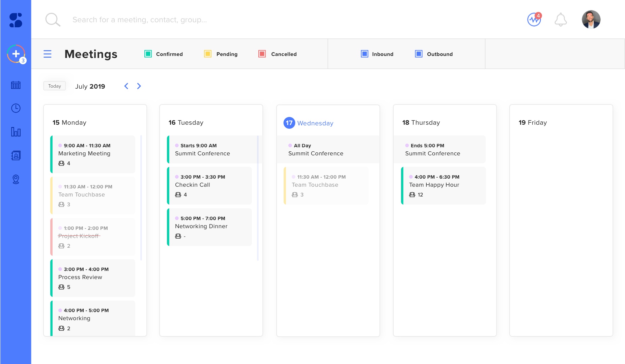Open the cancelled Project Kickoff card
The width and height of the screenshot is (625, 364).
point(93,237)
